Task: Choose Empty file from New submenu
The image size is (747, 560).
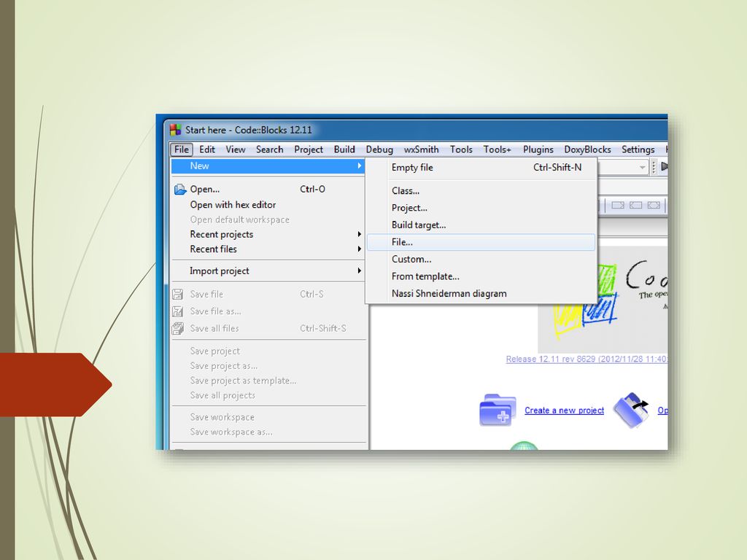Action: [x=481, y=168]
